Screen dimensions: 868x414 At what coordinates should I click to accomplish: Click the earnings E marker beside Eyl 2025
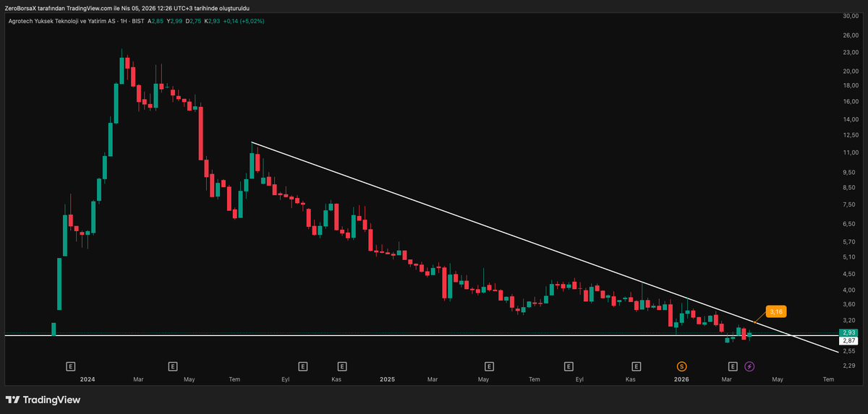570,366
